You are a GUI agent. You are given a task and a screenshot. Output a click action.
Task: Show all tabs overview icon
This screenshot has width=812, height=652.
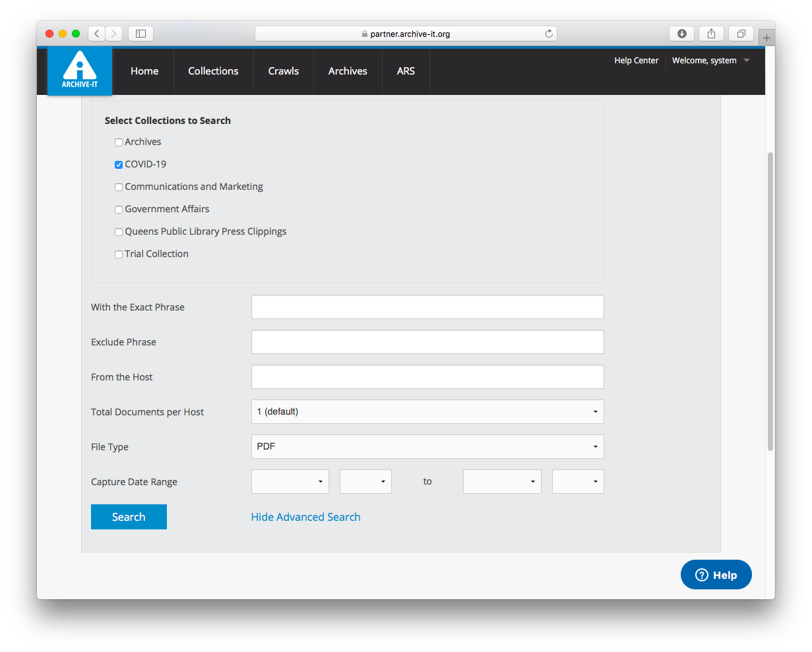pos(741,34)
